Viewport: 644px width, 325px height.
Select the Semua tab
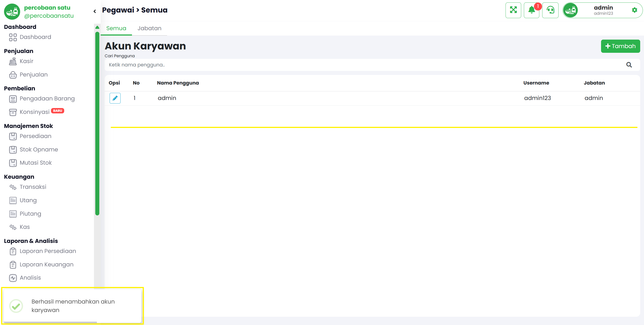pos(116,28)
